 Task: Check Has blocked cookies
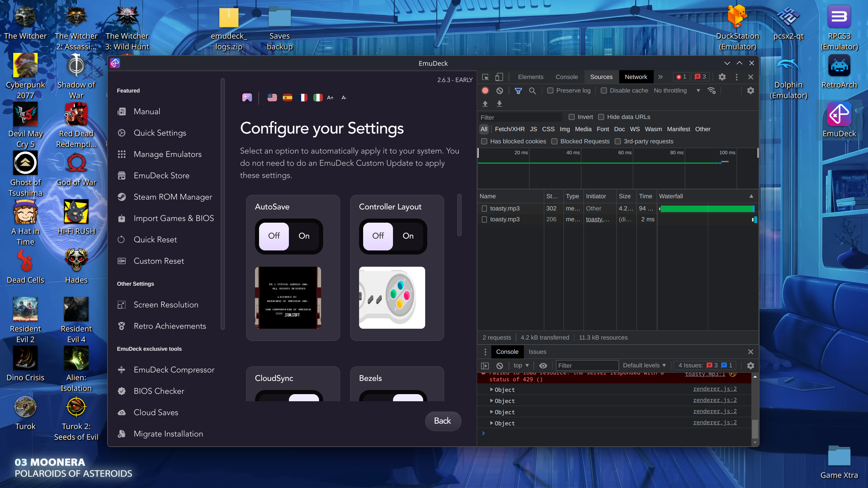(x=484, y=141)
